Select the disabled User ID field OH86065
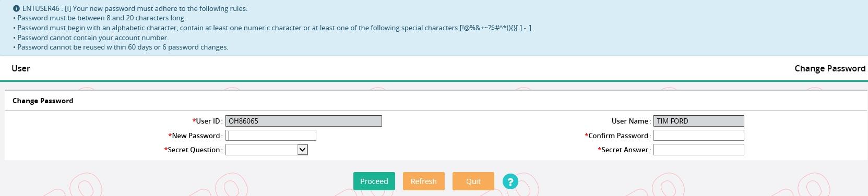Screen dimensions: 868x196 (x=303, y=121)
